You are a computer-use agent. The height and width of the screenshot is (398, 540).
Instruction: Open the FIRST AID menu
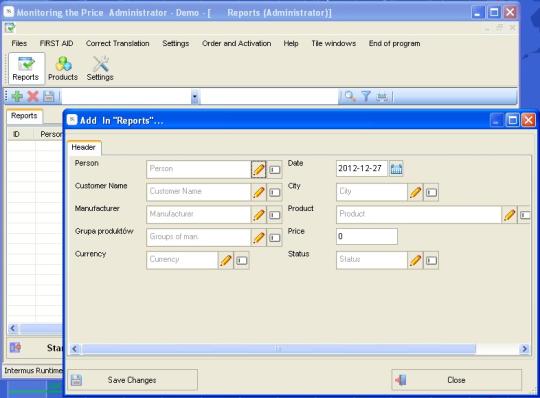click(x=56, y=43)
